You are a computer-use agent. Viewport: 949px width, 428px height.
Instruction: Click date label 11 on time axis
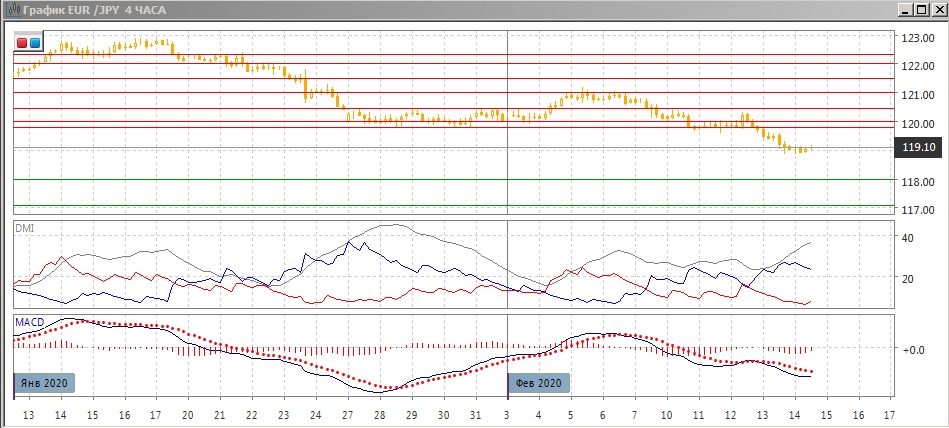698,415
